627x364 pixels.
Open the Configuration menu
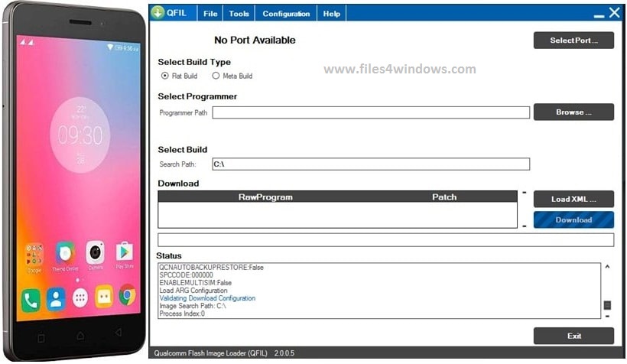point(286,14)
